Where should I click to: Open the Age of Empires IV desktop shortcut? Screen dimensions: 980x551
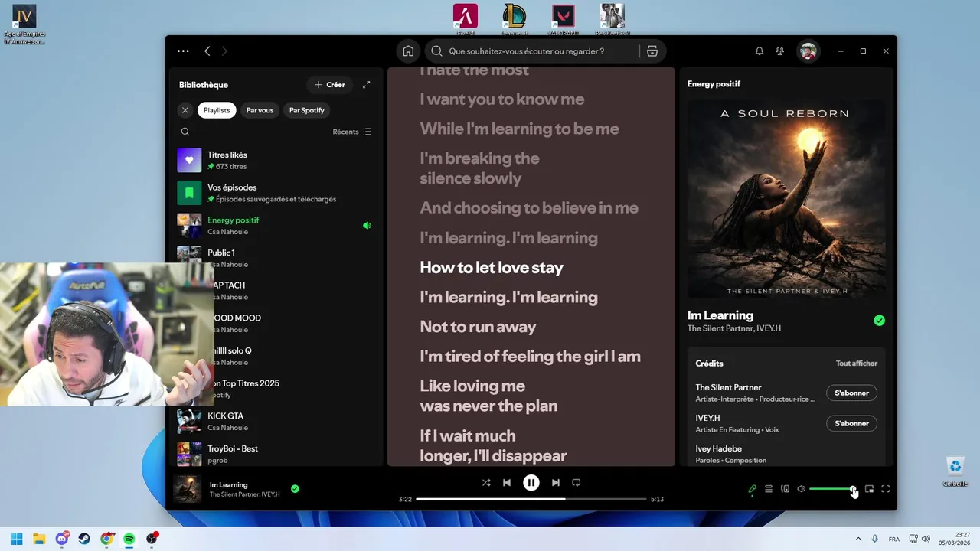click(24, 24)
